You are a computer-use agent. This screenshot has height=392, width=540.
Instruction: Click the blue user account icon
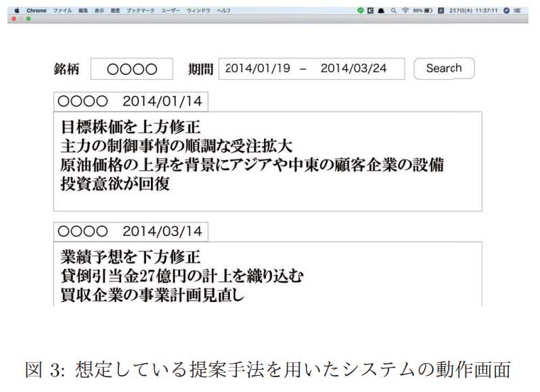click(x=506, y=11)
